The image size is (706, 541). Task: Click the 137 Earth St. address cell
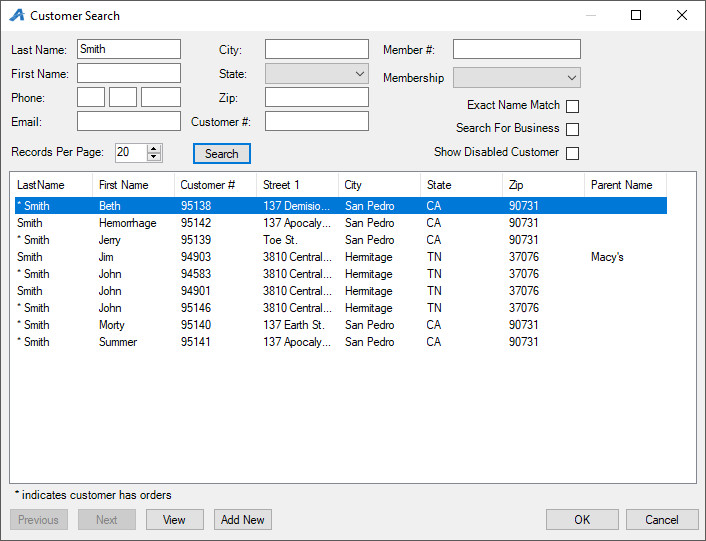coord(294,325)
